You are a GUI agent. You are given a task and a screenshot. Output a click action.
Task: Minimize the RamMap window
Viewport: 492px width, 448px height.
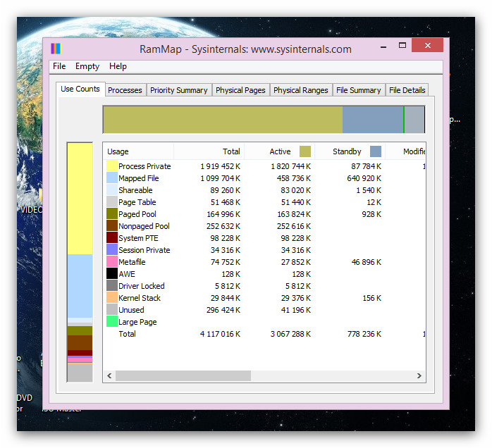tap(383, 46)
